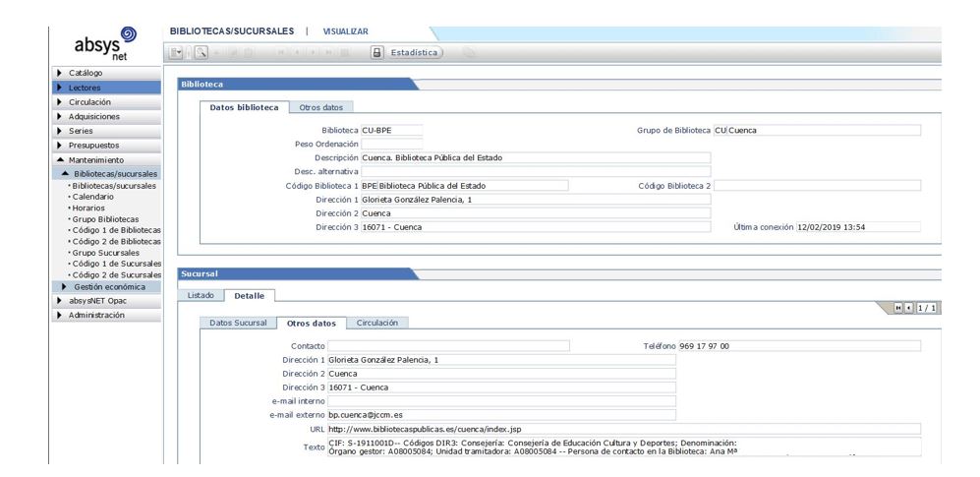Select Grupo Bibliotecas in sidebar
The width and height of the screenshot is (980, 477).
point(106,218)
